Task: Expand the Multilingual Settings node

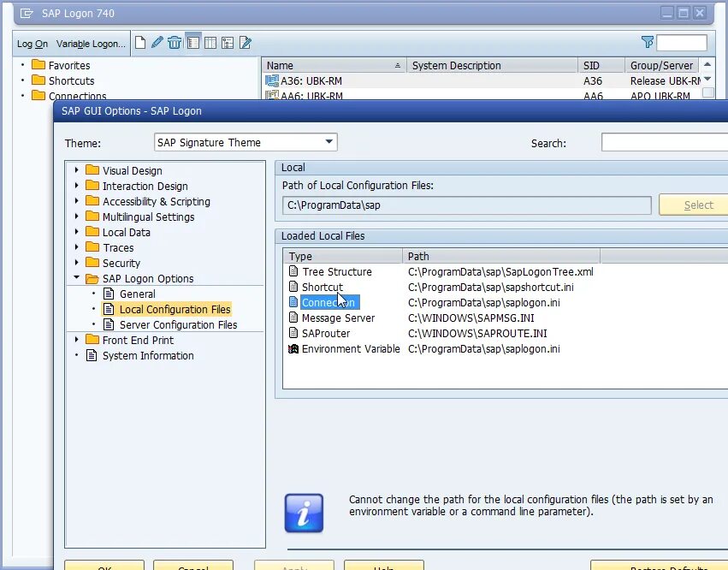Action: pyautogui.click(x=77, y=216)
